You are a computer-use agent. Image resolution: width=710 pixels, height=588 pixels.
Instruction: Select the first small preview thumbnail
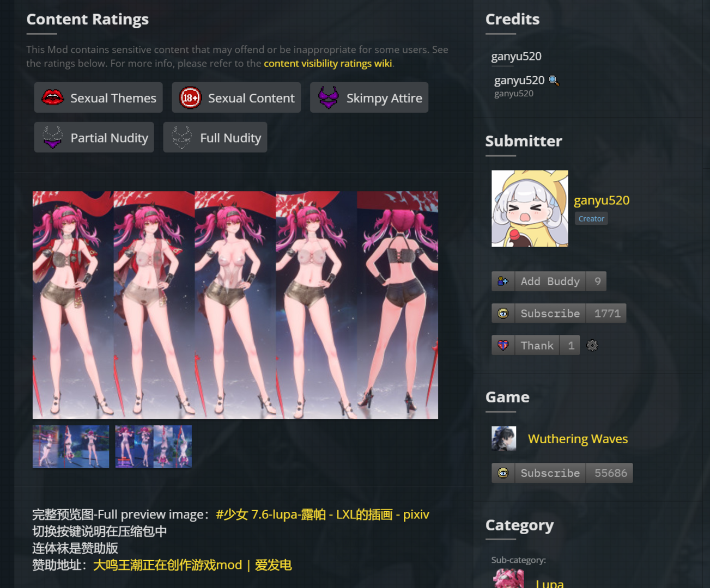[x=71, y=446]
